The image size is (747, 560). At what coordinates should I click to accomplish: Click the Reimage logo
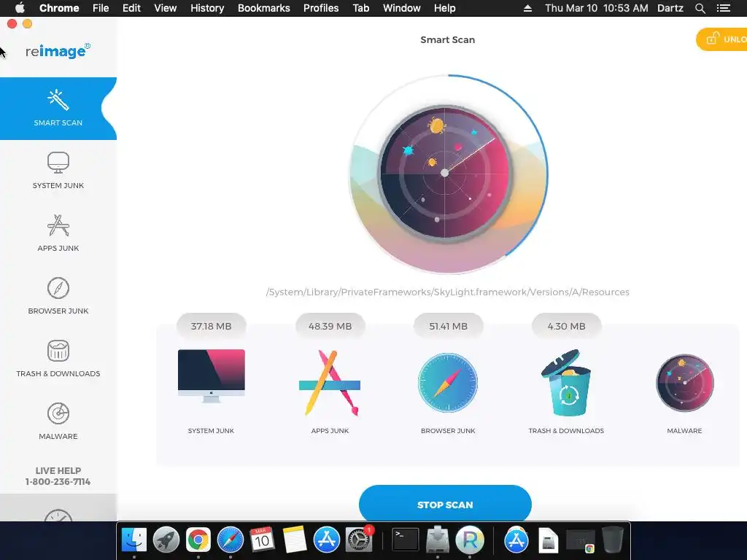pos(58,50)
